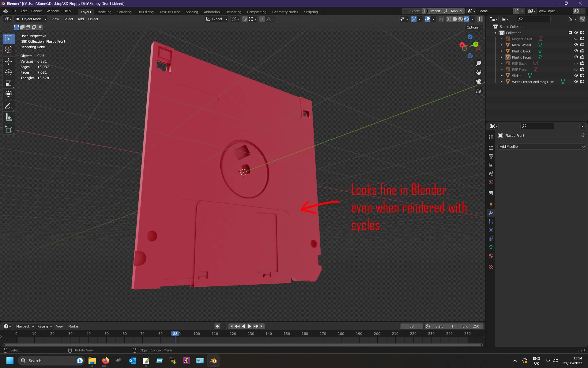Toggle camera view in viewport

pyautogui.click(x=479, y=82)
